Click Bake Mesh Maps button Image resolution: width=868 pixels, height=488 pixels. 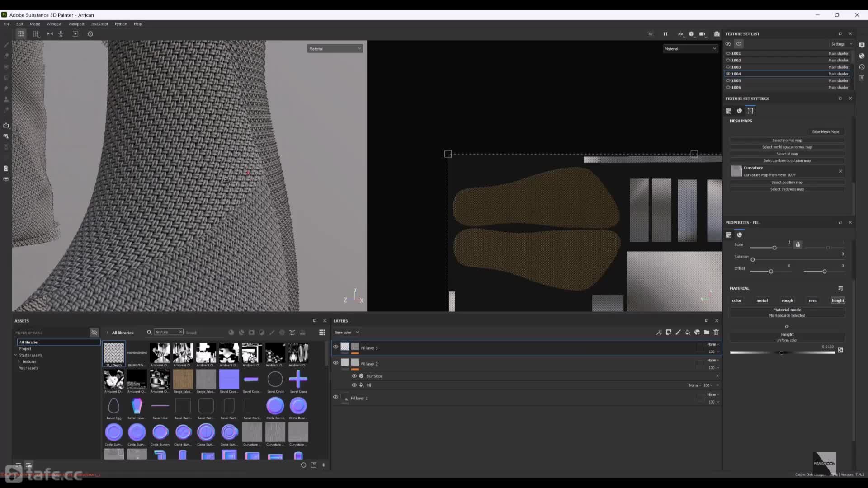click(x=826, y=132)
